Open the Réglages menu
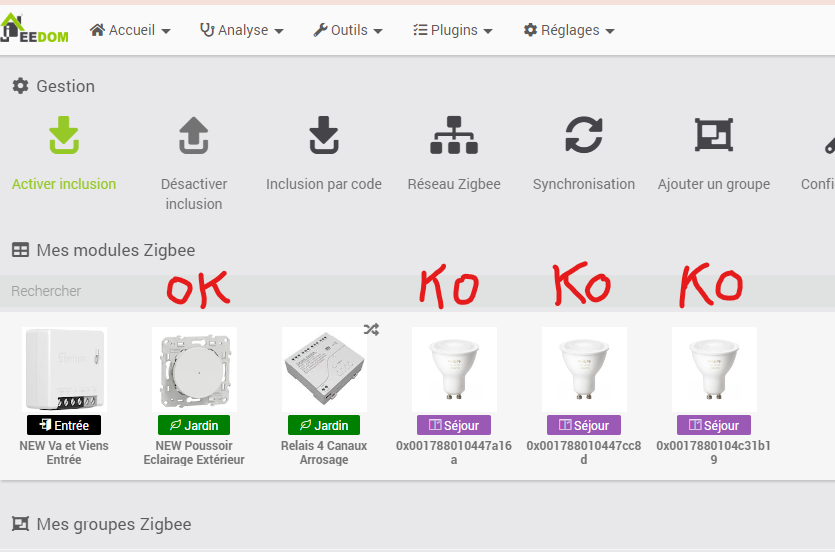 click(x=569, y=30)
